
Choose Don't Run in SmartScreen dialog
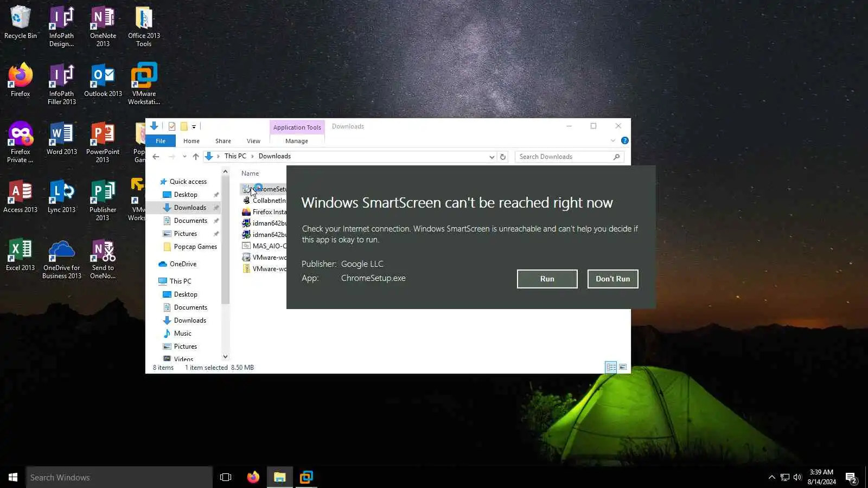click(612, 279)
